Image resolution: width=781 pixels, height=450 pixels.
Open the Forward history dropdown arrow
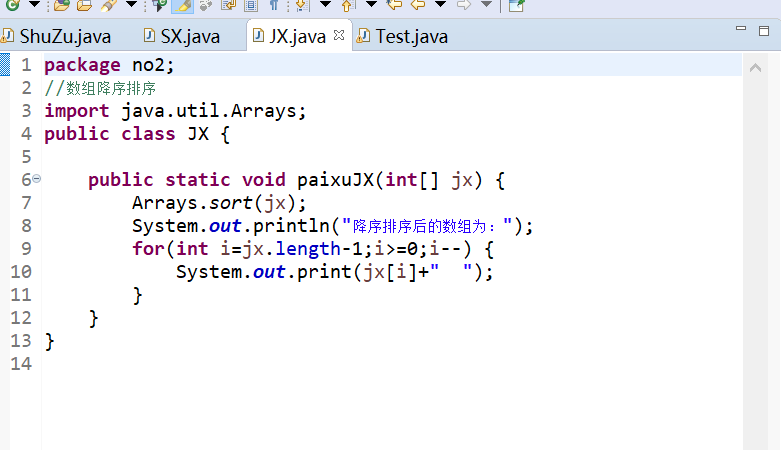486,4
